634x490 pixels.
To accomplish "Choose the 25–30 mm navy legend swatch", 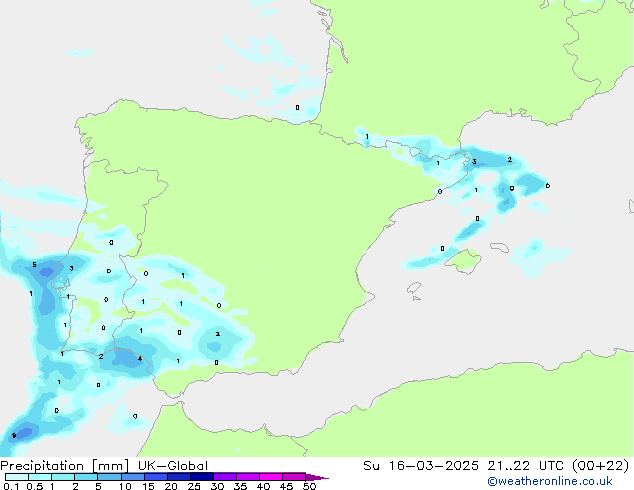I will 201,477.
